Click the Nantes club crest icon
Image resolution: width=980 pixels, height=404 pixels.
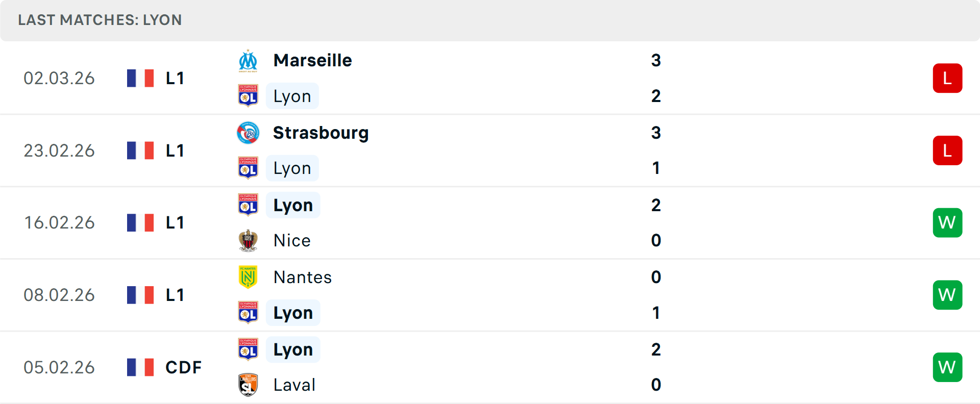248,277
